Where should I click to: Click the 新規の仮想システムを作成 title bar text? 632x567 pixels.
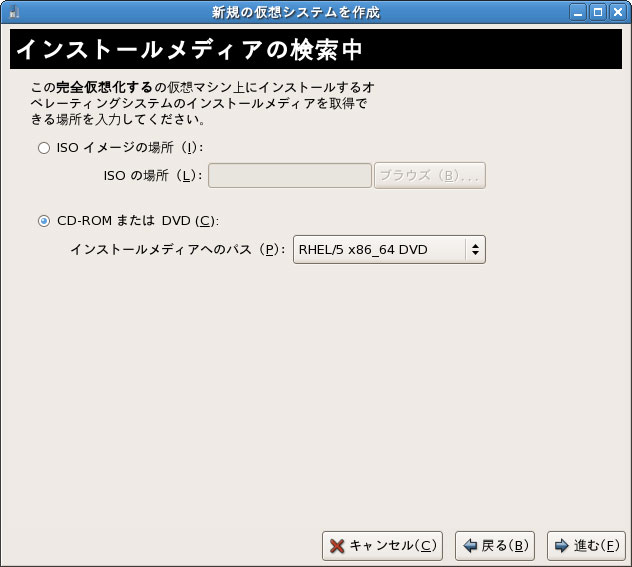(295, 12)
